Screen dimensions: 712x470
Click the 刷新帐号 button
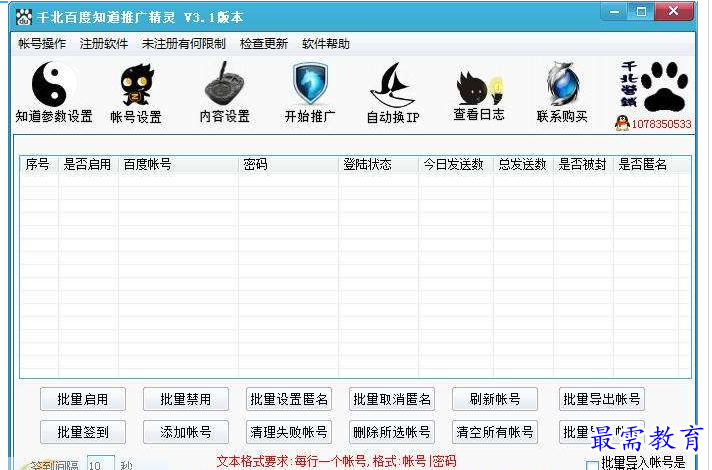coord(495,399)
